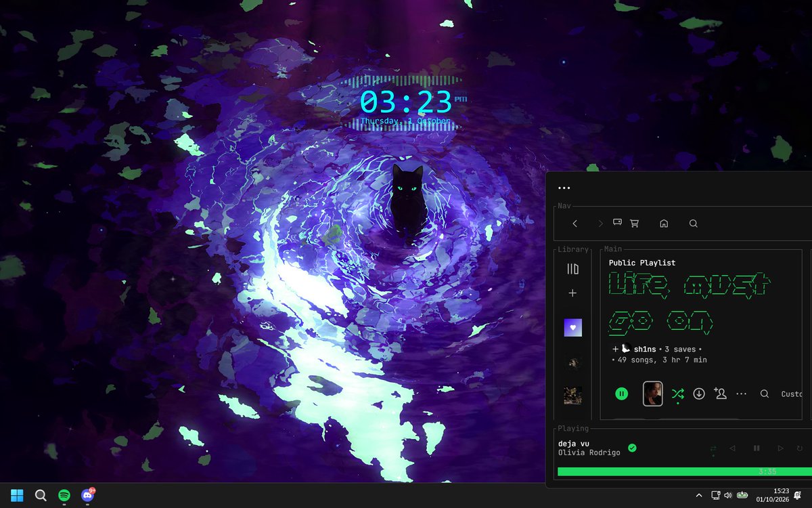Go forward in Spotify navigation

(600, 224)
